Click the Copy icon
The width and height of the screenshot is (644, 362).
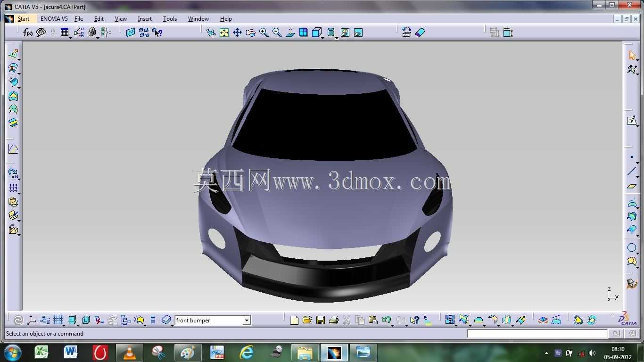(x=360, y=321)
